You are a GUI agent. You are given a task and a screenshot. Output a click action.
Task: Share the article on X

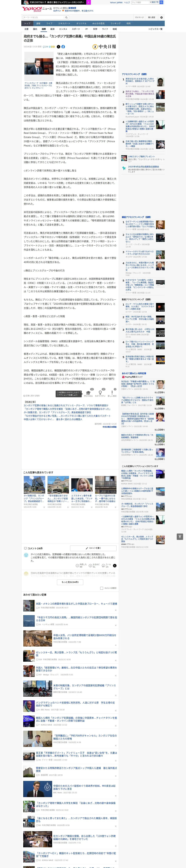pyautogui.click(x=58, y=47)
